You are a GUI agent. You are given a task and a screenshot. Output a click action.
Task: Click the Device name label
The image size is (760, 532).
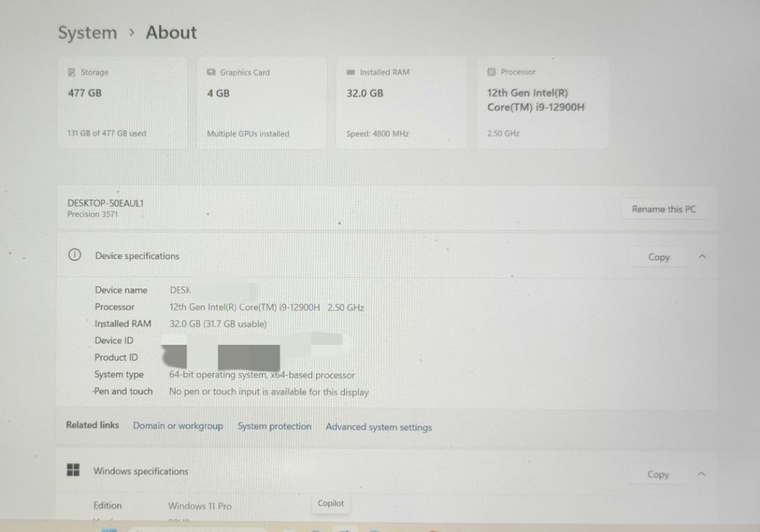[x=121, y=290]
